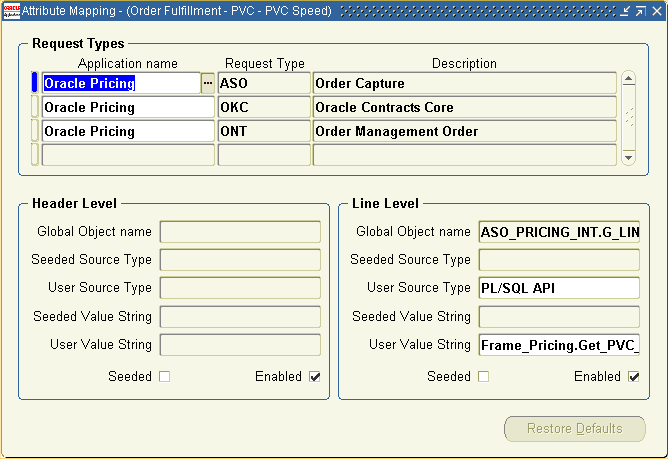This screenshot has height=459, width=668.
Task: Toggle the Header Level Enabled checkbox
Action: 315,376
